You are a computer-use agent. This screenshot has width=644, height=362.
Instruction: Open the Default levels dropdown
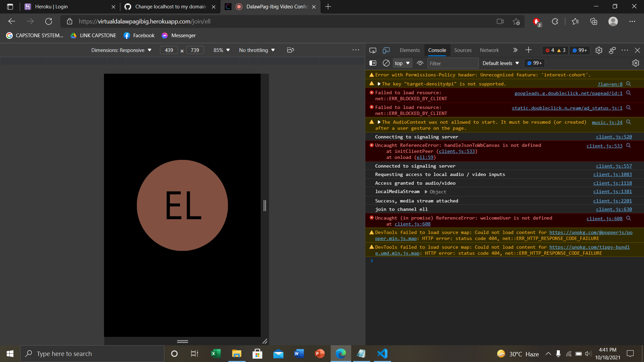[500, 63]
